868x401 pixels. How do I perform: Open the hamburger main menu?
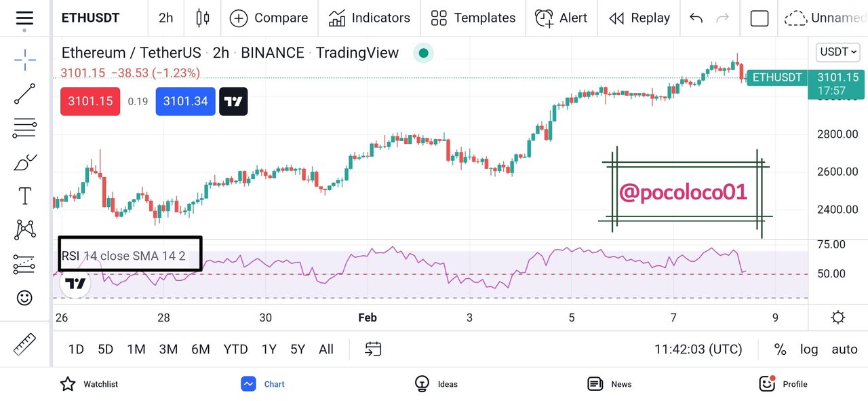click(x=24, y=18)
